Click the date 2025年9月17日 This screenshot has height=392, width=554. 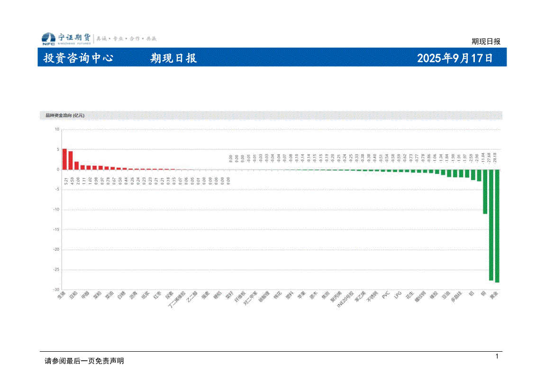coord(455,58)
